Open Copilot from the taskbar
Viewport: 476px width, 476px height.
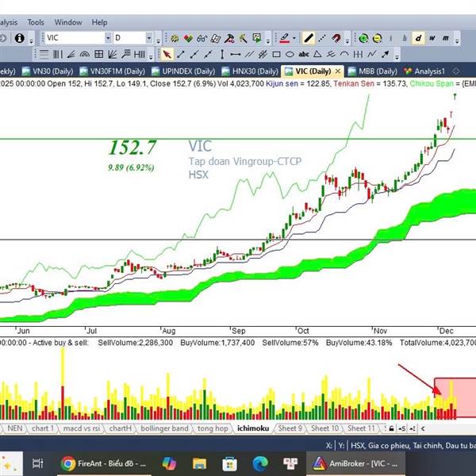(x=169, y=464)
